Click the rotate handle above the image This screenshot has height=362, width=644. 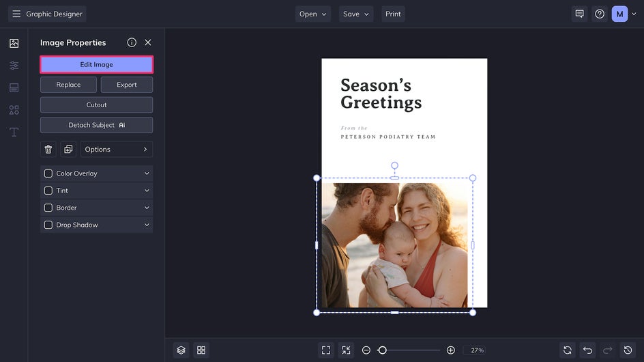pyautogui.click(x=394, y=165)
